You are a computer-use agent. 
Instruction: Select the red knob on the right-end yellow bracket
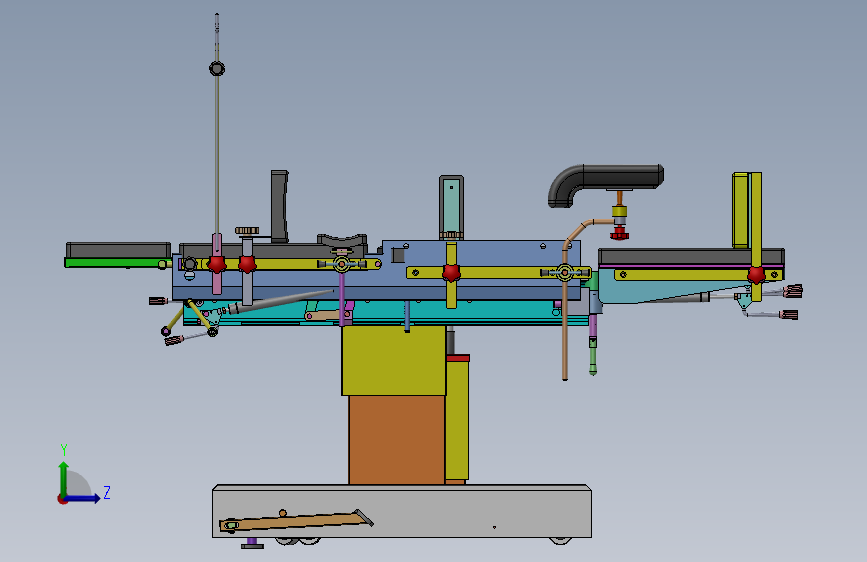coord(756,274)
